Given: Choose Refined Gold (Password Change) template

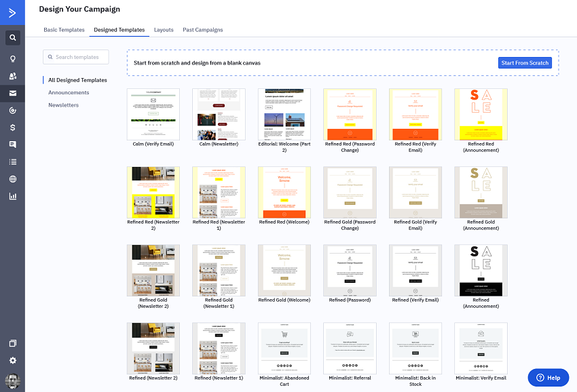Looking at the screenshot, I should (x=350, y=193).
